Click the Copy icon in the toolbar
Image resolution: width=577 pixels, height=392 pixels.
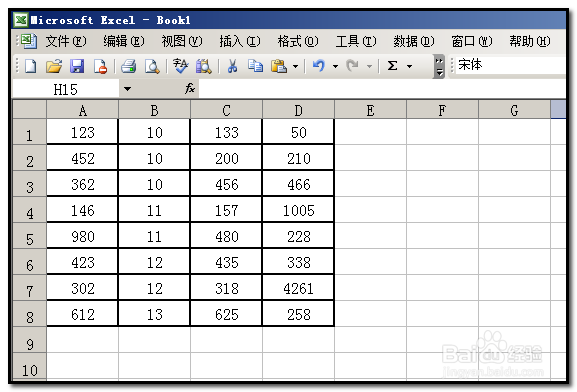[255, 66]
